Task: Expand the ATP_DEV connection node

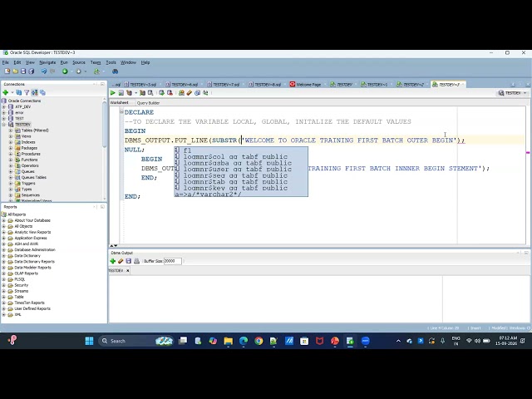Action: click(3, 106)
